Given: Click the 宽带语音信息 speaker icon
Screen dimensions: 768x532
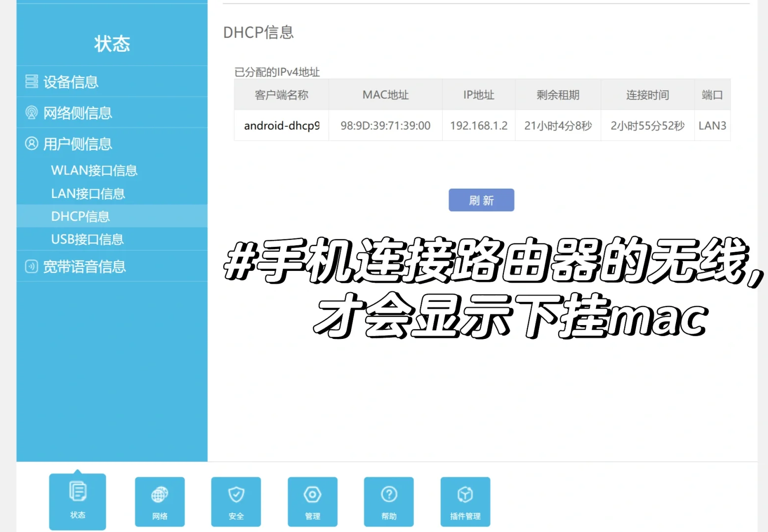Looking at the screenshot, I should [x=31, y=266].
